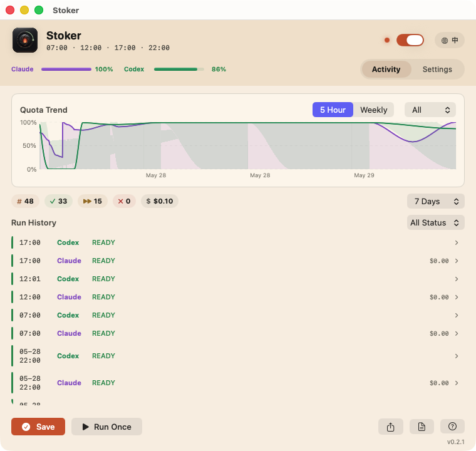Click the Stoker flame app icon
The width and height of the screenshot is (476, 451).
(25, 40)
